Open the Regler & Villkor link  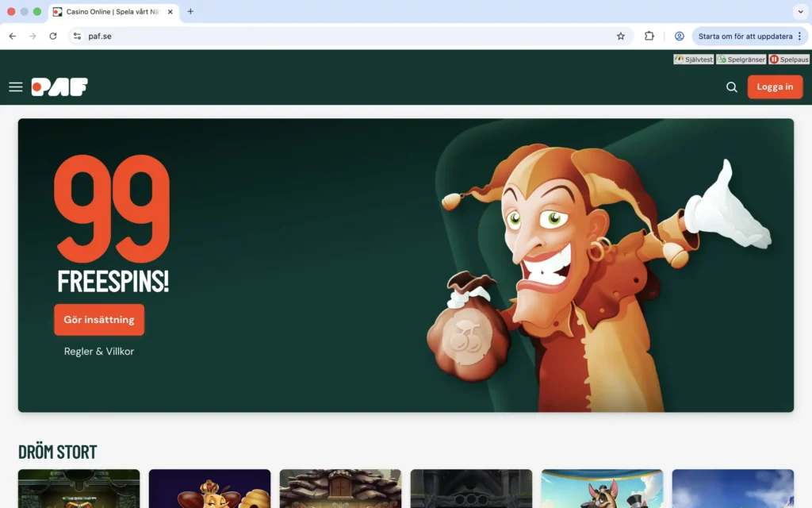tap(99, 352)
